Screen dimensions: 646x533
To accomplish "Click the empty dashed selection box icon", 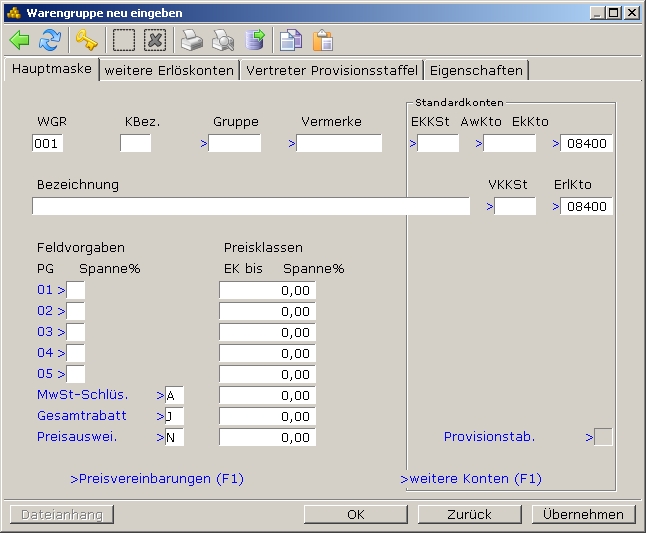I will [124, 40].
